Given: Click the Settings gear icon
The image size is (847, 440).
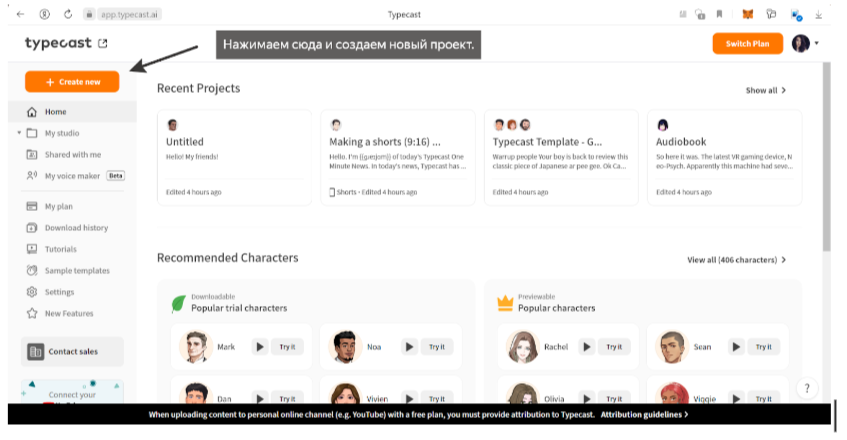Looking at the screenshot, I should point(32,292).
